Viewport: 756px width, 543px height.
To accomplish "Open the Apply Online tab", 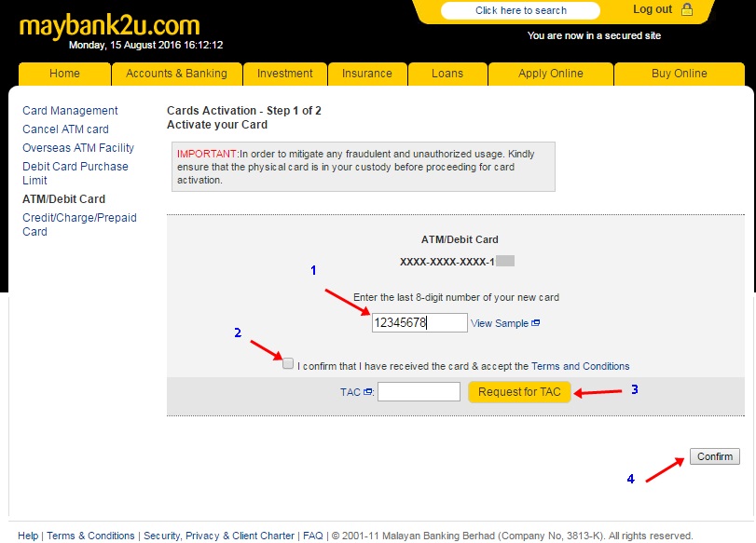I will 551,74.
